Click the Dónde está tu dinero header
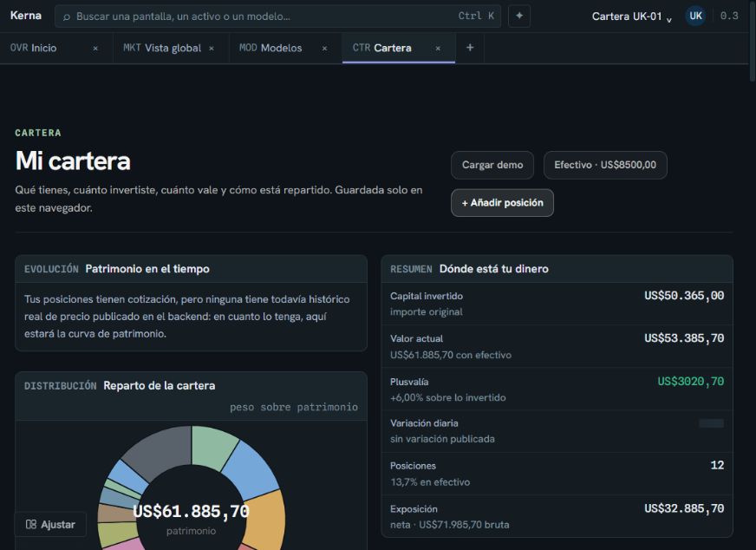The width and height of the screenshot is (756, 550). tap(493, 269)
